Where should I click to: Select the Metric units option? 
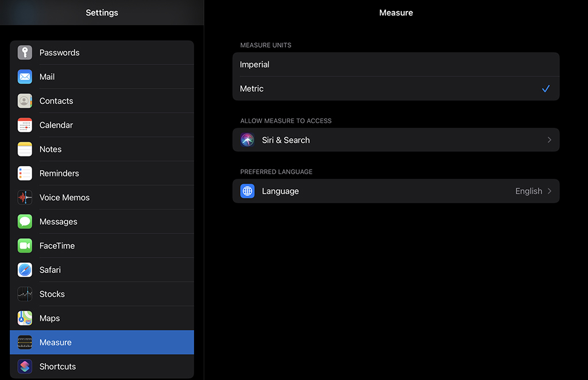(x=396, y=89)
